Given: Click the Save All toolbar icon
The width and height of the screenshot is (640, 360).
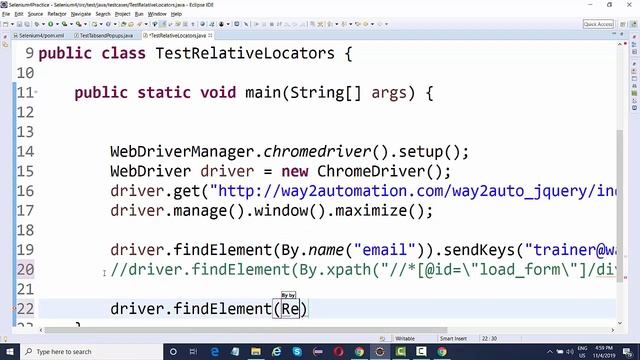Looking at the screenshot, I should click(27, 24).
